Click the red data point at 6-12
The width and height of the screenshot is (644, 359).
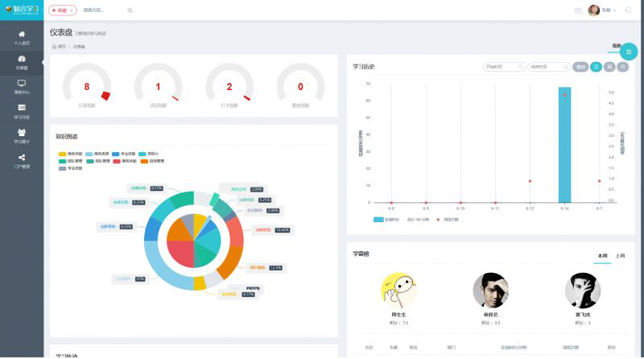point(530,181)
